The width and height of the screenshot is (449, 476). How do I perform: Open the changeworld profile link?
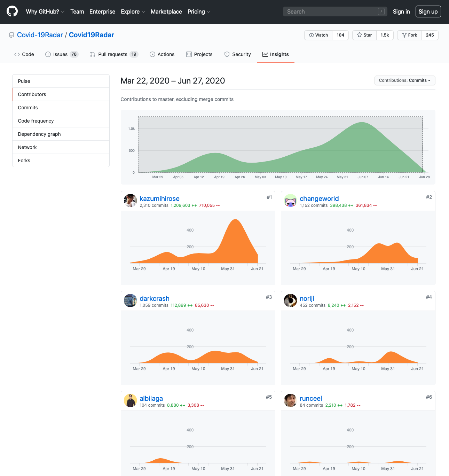[x=319, y=198]
